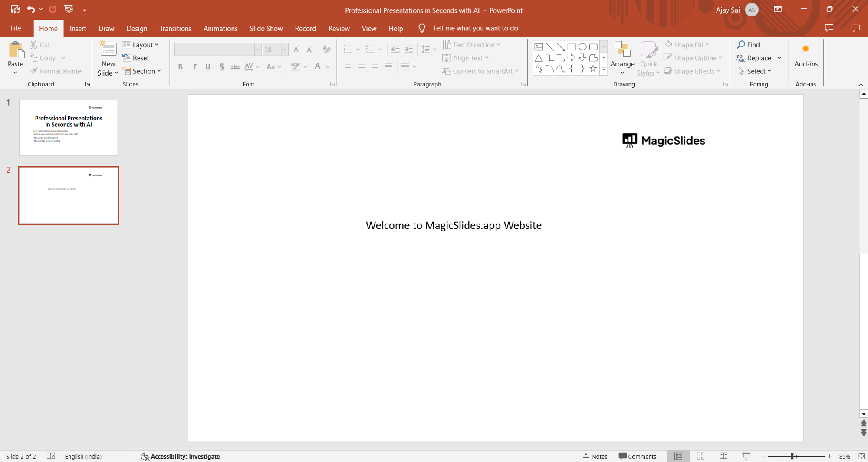This screenshot has width=868, height=462.
Task: Switch to the Slide Show tab
Action: coord(266,28)
